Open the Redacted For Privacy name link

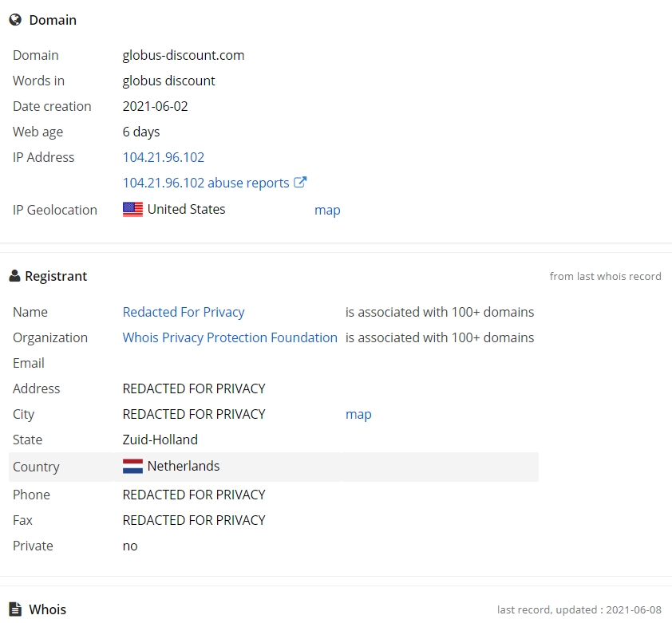[x=184, y=312]
